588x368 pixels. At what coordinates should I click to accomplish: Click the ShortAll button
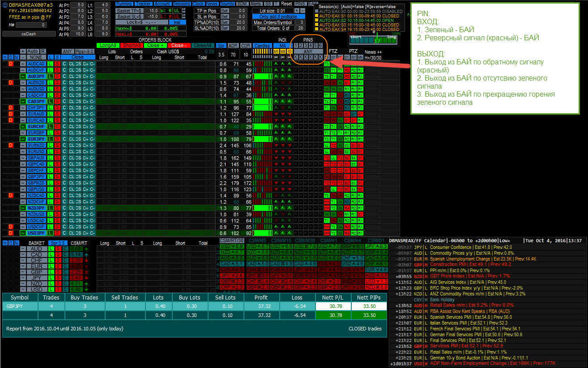[132, 45]
